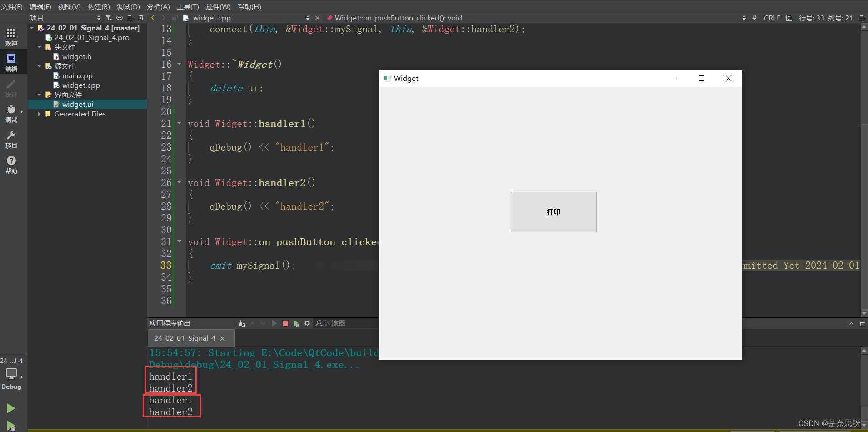Open the Build (构建) menu
This screenshot has width=868, height=432.
pyautogui.click(x=99, y=6)
